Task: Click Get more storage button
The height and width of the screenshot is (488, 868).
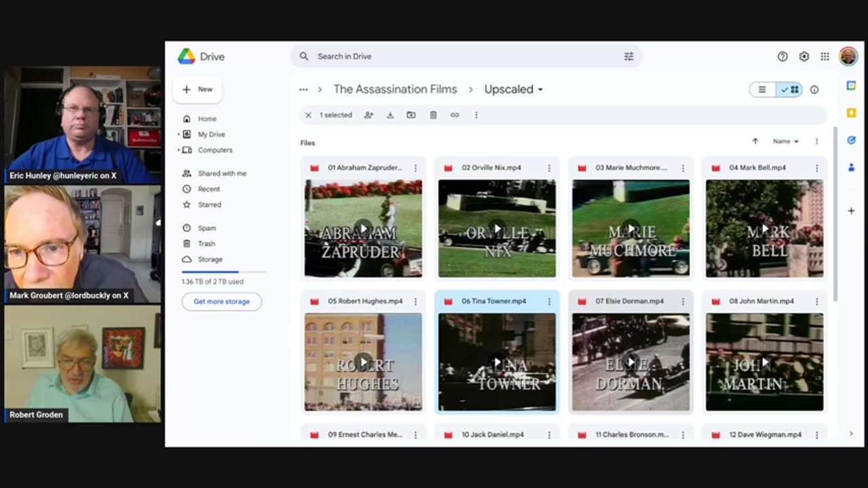Action: pos(222,302)
